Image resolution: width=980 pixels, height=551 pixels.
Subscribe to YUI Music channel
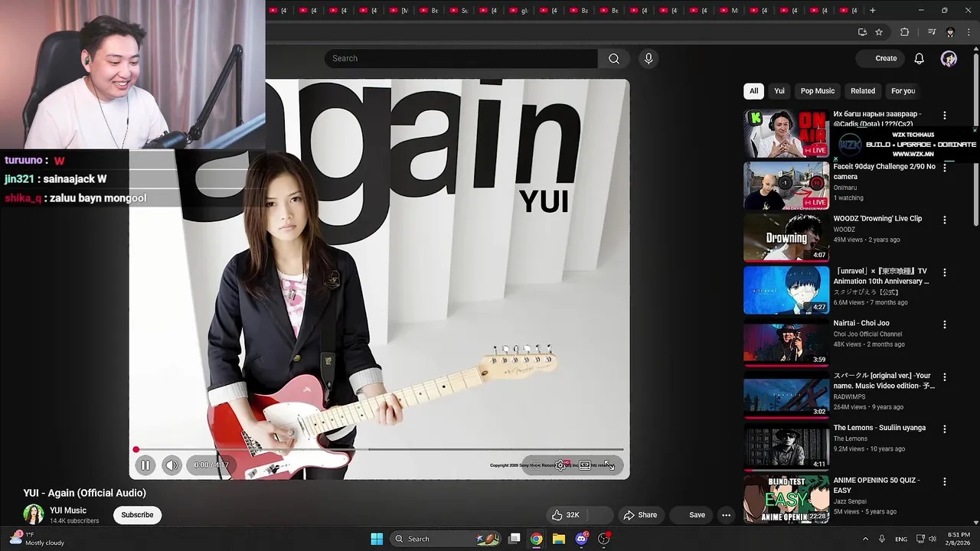138,515
